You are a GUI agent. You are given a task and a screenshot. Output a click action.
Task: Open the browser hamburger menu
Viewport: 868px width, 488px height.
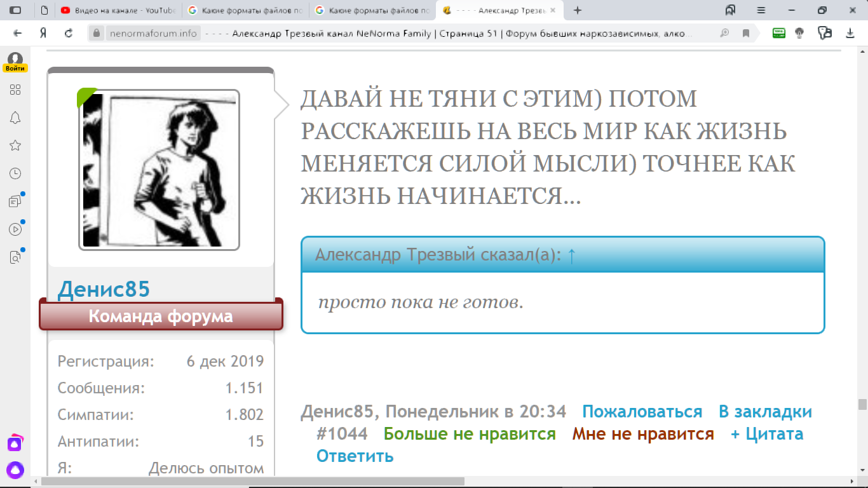(761, 10)
